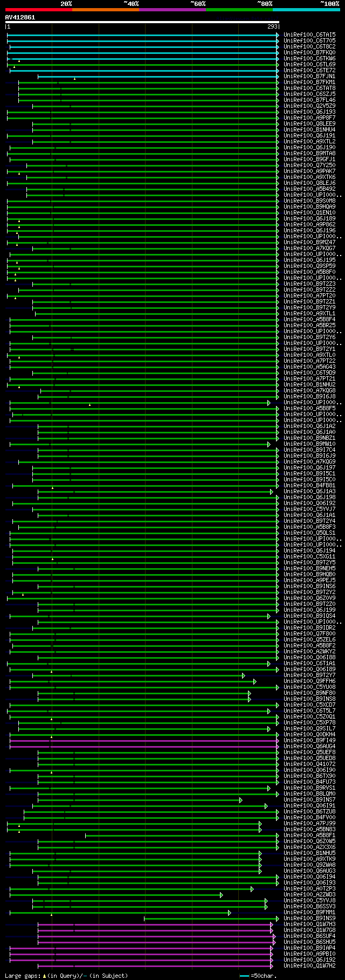Choose hit UniRef100_C6TKW6

[x=309, y=58]
